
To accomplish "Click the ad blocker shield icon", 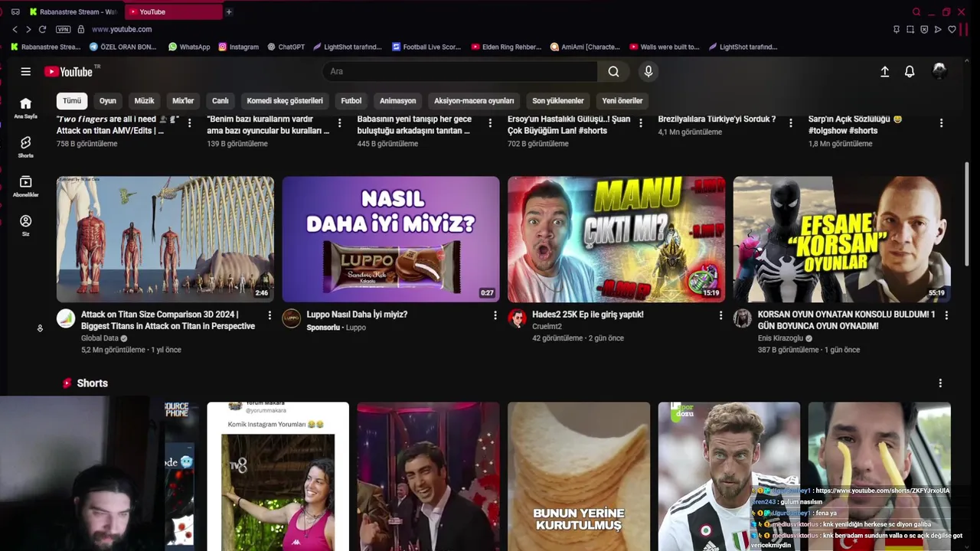I will tap(924, 29).
